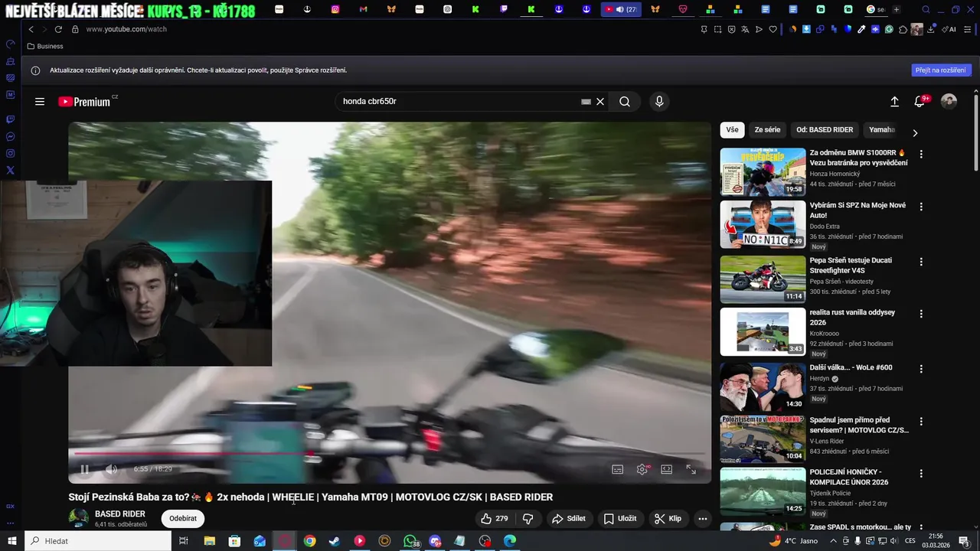Open video player settings gear

click(642, 469)
